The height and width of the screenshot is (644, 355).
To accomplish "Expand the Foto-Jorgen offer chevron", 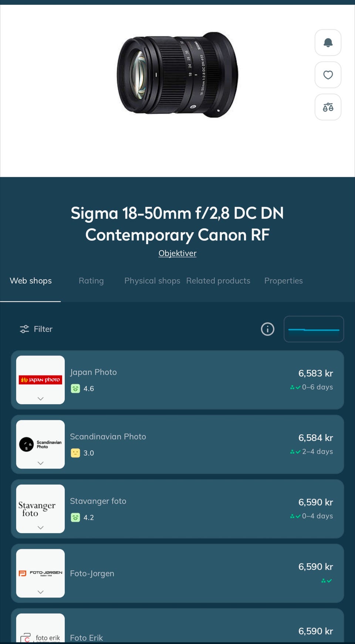I will (x=41, y=591).
